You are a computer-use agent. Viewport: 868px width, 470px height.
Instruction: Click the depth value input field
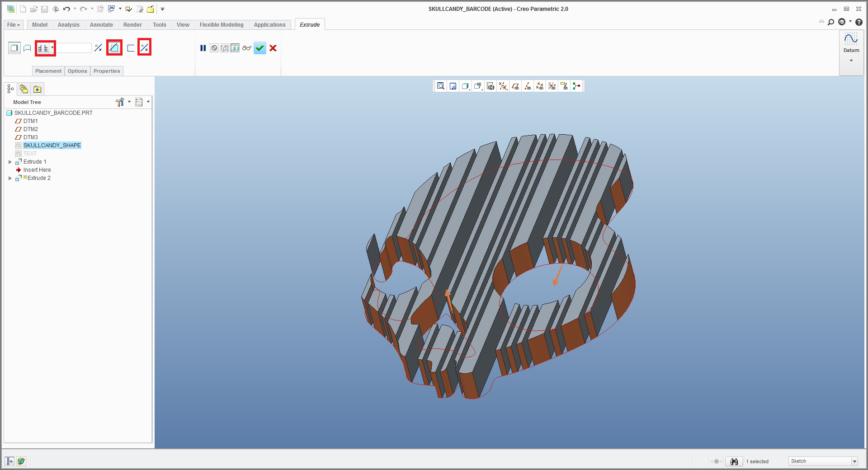[73, 48]
